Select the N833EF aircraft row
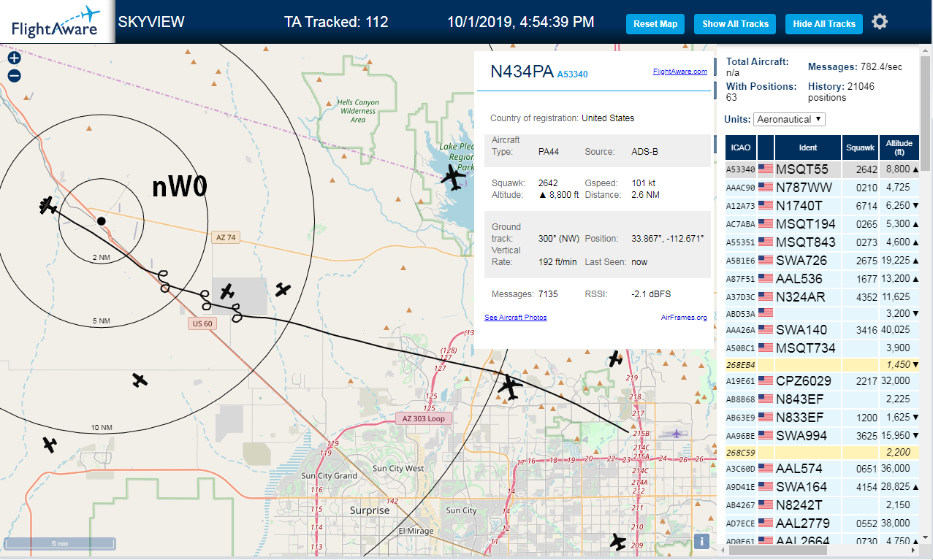The height and width of the screenshot is (560, 933). click(x=823, y=417)
